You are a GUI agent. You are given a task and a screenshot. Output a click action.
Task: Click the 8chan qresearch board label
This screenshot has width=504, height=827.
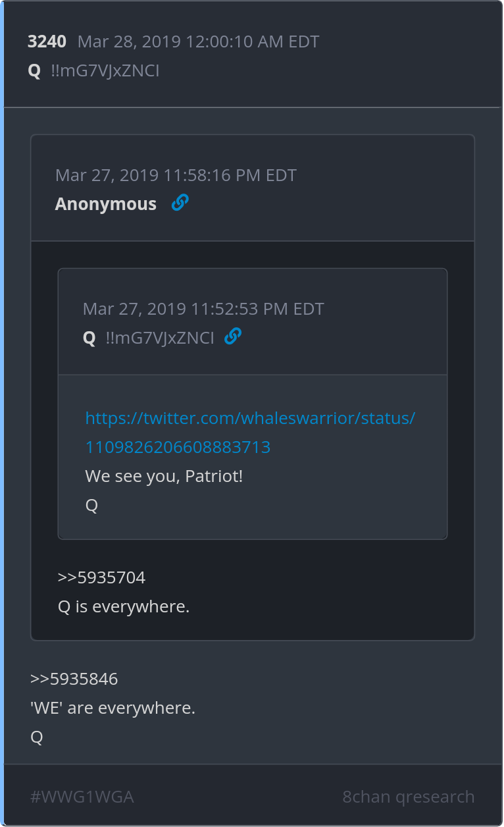click(x=408, y=797)
